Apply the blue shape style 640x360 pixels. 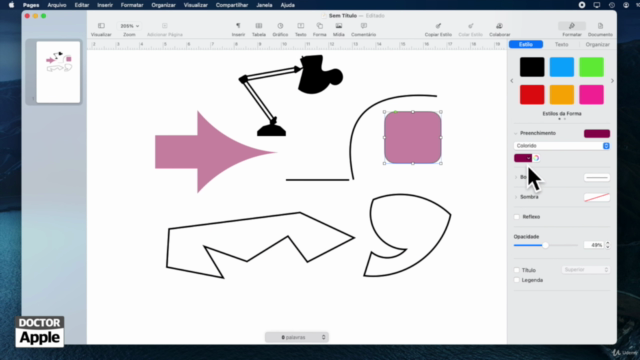(562, 67)
